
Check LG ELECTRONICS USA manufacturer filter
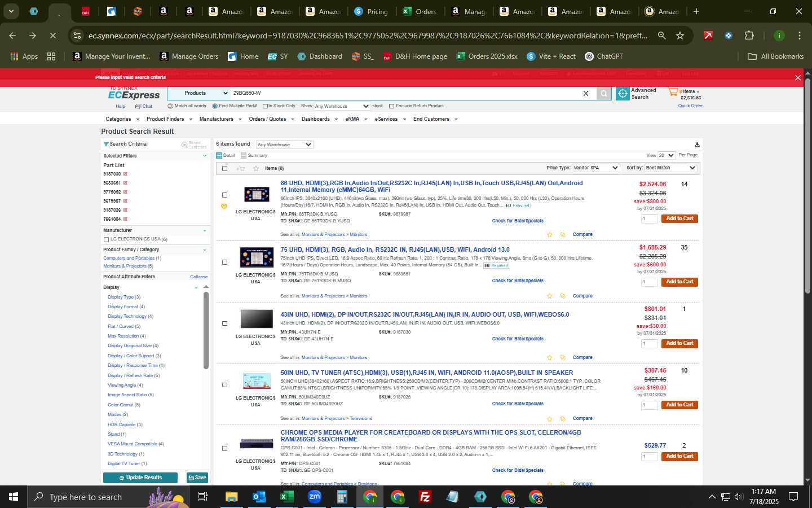coord(106,239)
